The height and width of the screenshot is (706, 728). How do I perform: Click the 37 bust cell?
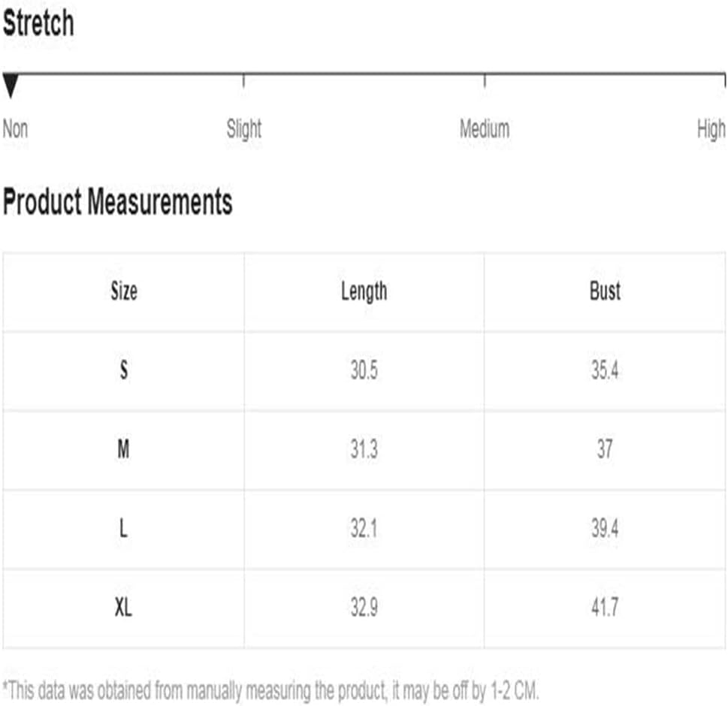click(x=605, y=449)
